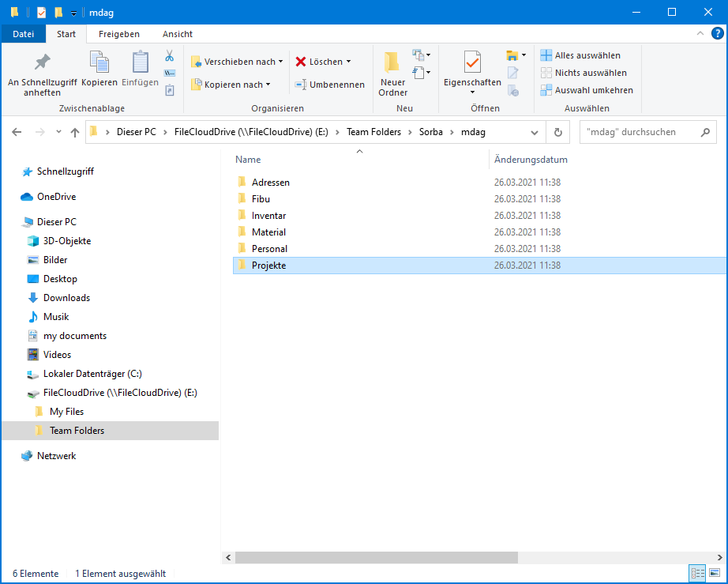Click the horizontal scrollbar thumb
728x584 pixels.
377,557
